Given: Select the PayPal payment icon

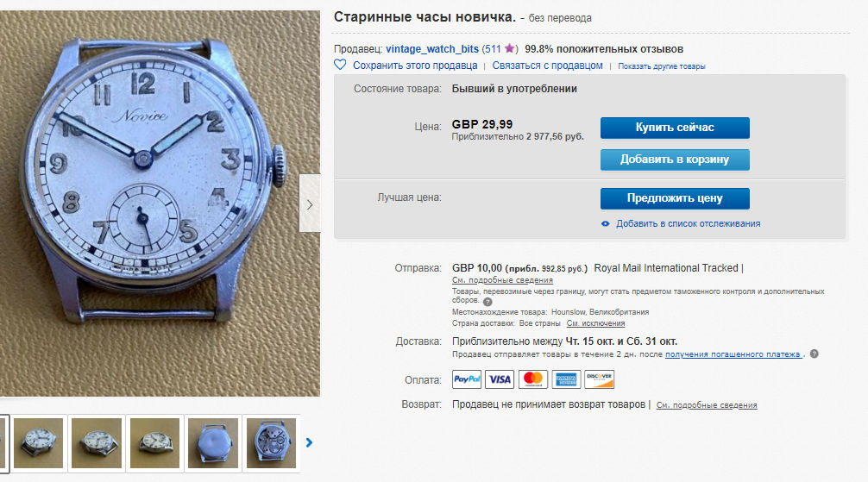Looking at the screenshot, I should coord(467,379).
